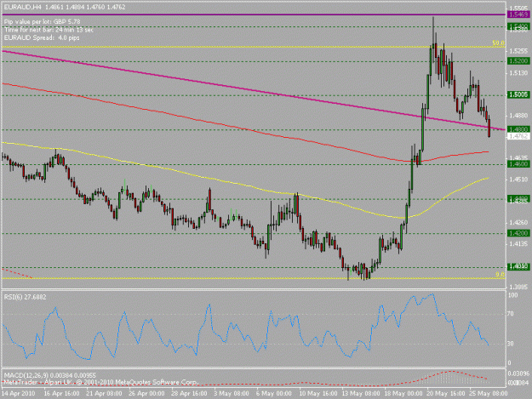The width and height of the screenshot is (532, 399).
Task: Click the RSI(6) 27.6882 indicator label
Action: click(x=25, y=297)
